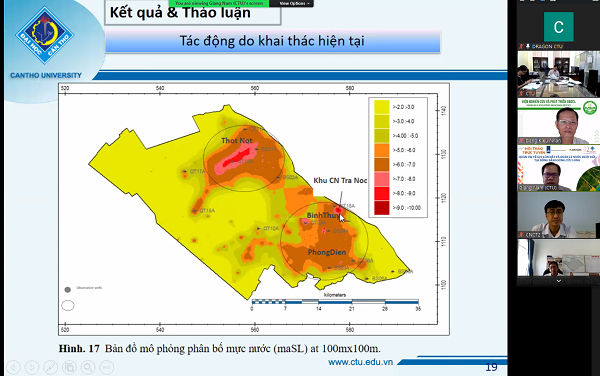600x376 pixels.
Task: Click the Can Tho University logo
Action: click(45, 36)
